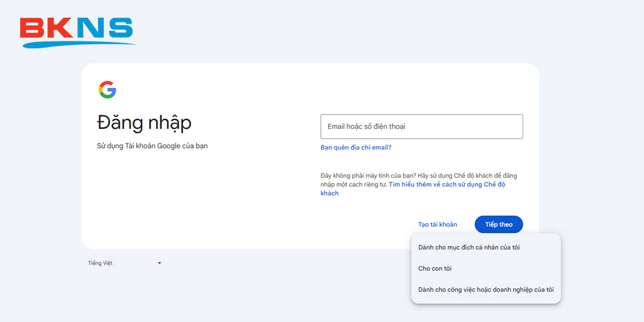Click the Google "G" logo
The image size is (644, 322).
pyautogui.click(x=108, y=90)
